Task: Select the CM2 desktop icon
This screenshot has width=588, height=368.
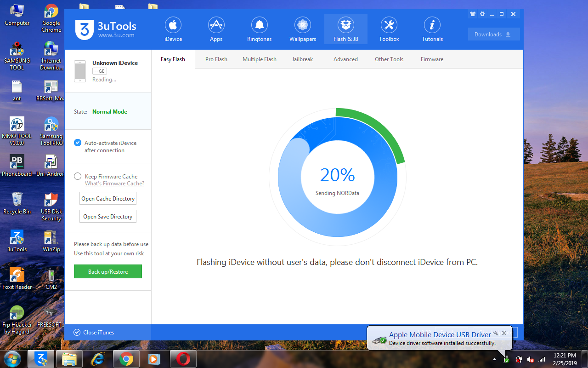Action: coord(51,279)
